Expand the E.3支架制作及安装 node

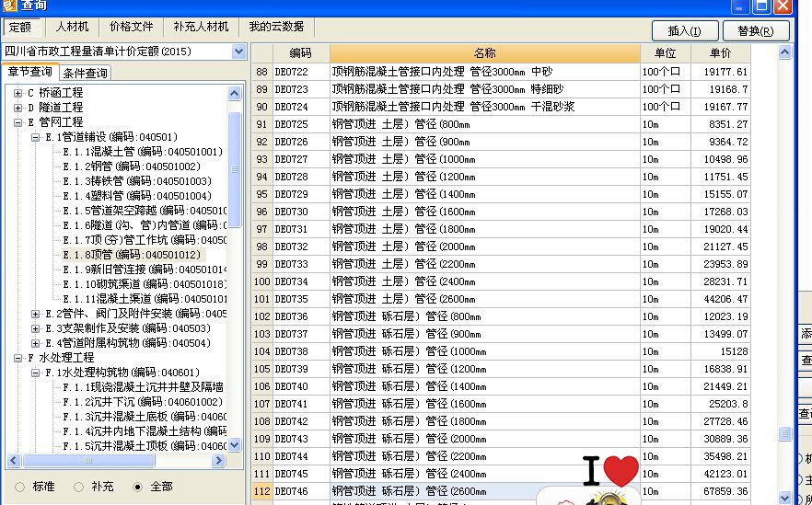tap(35, 328)
